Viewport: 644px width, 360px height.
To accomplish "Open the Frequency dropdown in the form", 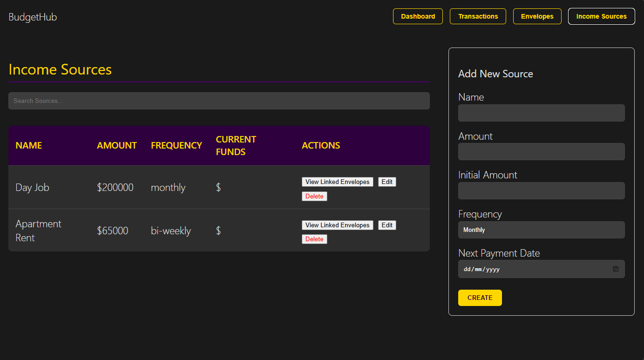I will 541,230.
